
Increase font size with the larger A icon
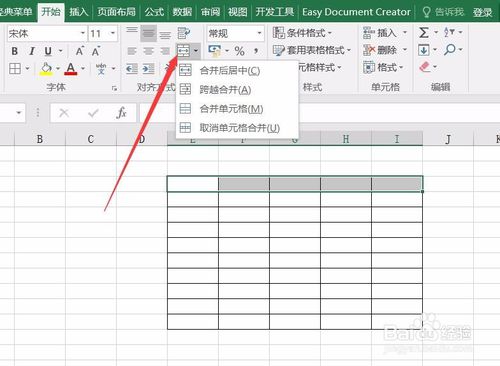(79, 51)
